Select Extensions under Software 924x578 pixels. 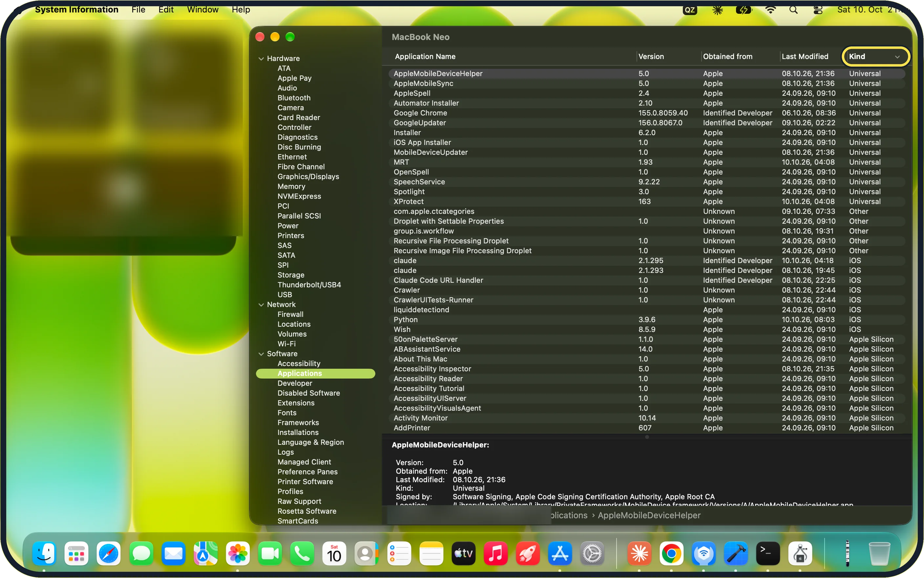point(296,403)
